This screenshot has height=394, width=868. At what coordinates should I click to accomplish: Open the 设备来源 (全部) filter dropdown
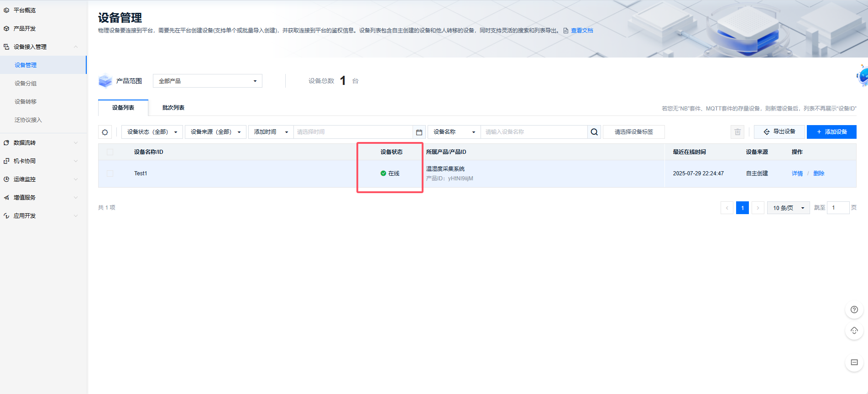pyautogui.click(x=215, y=132)
